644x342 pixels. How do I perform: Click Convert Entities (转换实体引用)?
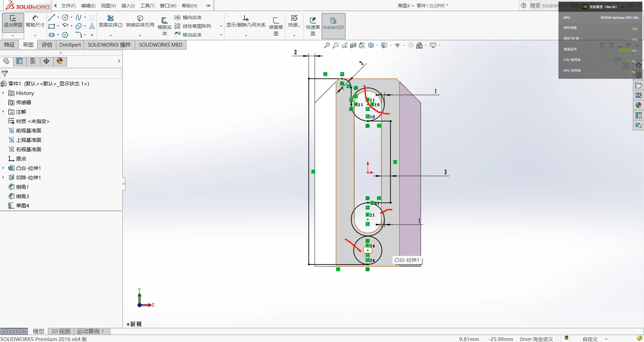[x=140, y=21]
